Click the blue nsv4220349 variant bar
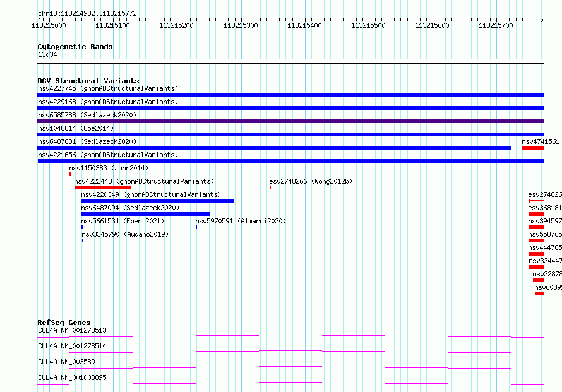 [x=157, y=201]
